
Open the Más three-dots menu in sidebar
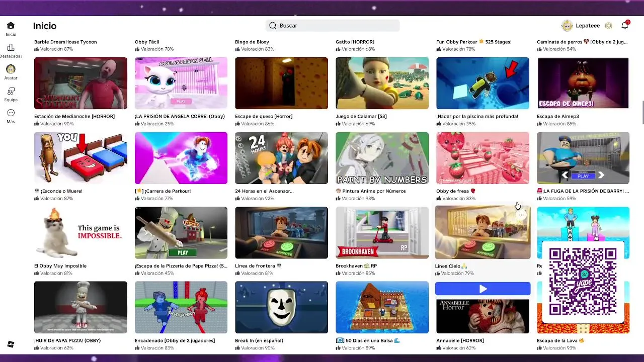(11, 113)
